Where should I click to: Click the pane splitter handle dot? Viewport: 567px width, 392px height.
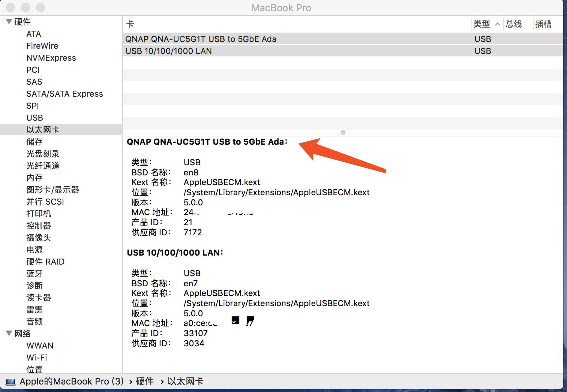(343, 132)
